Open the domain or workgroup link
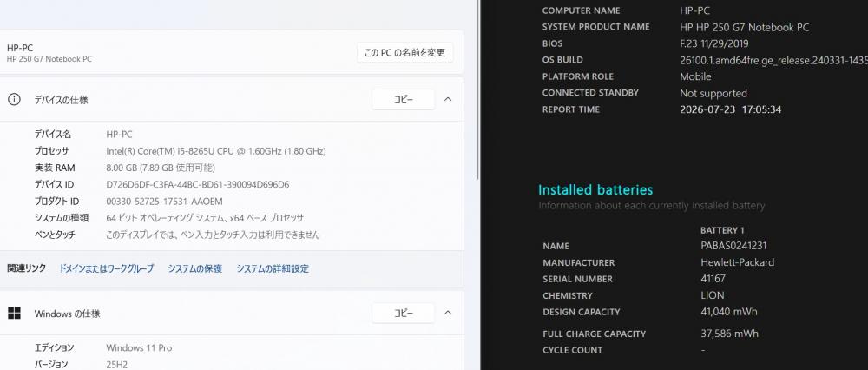Image resolution: width=868 pixels, height=370 pixels. pos(106,268)
